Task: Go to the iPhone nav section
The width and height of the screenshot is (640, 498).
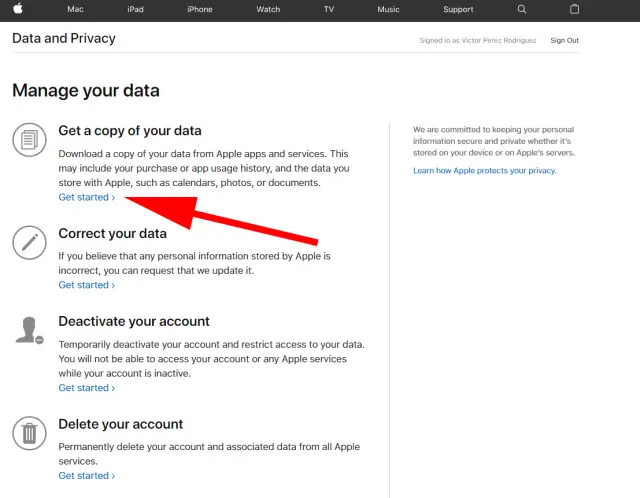Action: click(x=199, y=9)
